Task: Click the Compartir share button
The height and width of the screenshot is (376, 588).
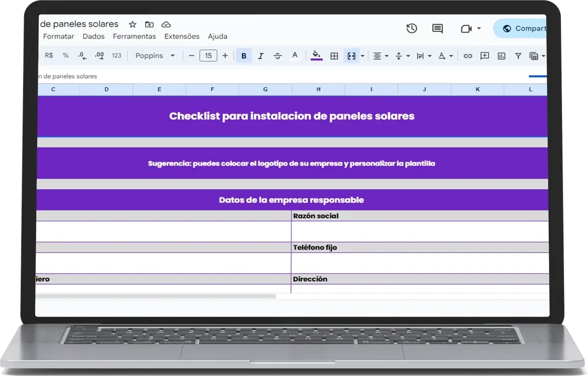Action: click(x=520, y=28)
